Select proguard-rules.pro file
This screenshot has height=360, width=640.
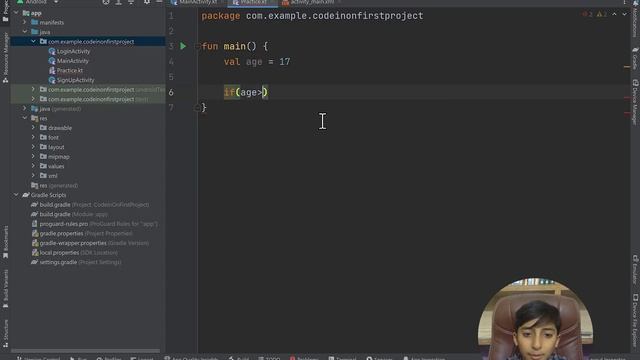click(x=95, y=224)
